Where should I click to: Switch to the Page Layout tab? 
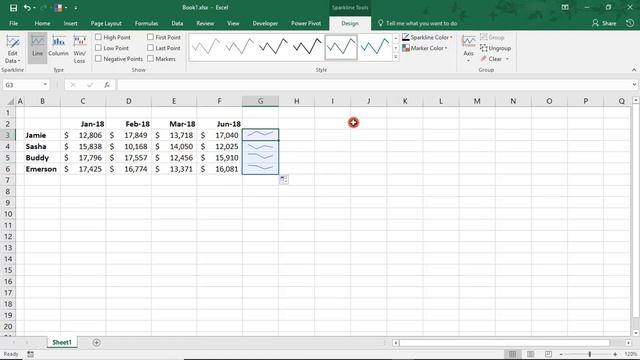click(x=106, y=23)
